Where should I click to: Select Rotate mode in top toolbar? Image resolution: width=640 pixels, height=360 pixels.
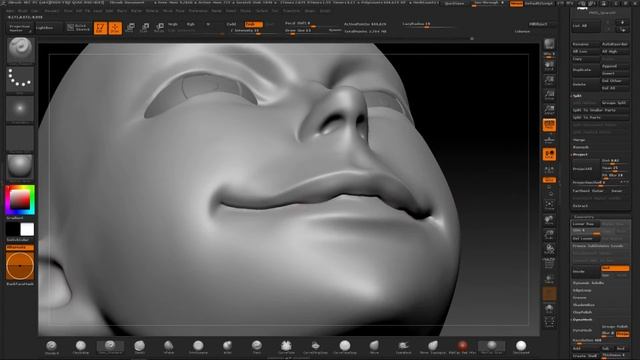coord(159,27)
